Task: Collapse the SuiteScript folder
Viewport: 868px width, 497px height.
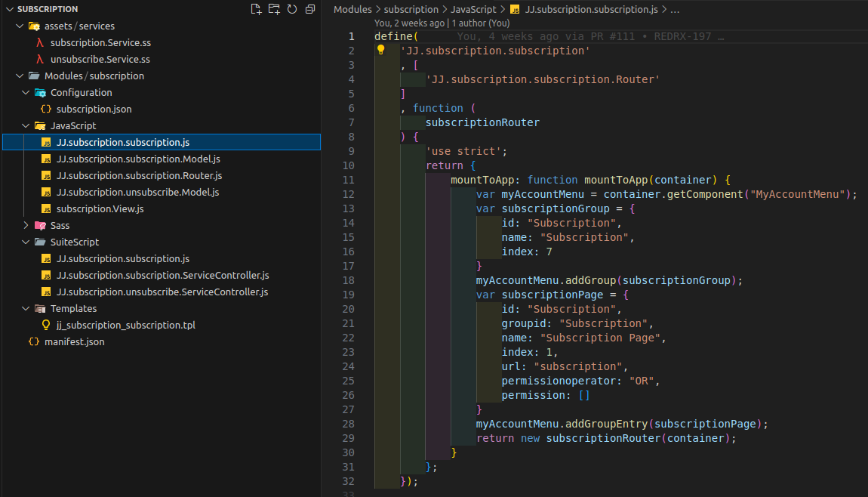Action: point(74,242)
